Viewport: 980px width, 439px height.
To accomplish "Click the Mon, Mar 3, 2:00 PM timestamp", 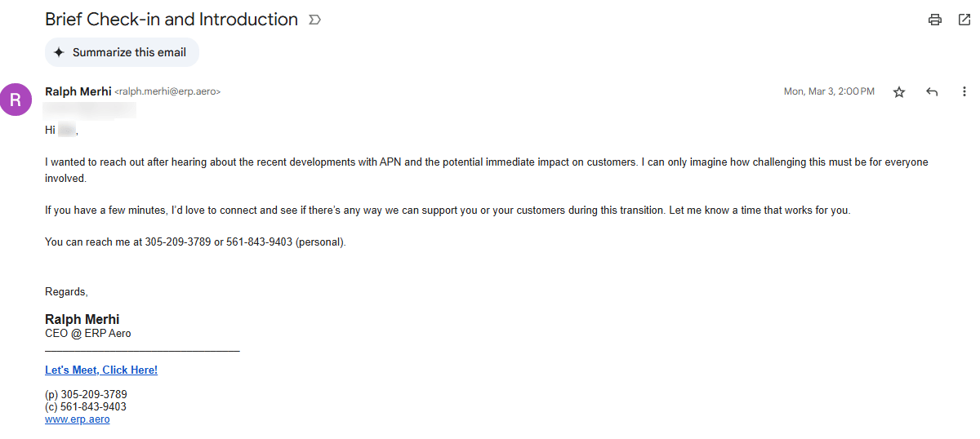I will click(829, 92).
